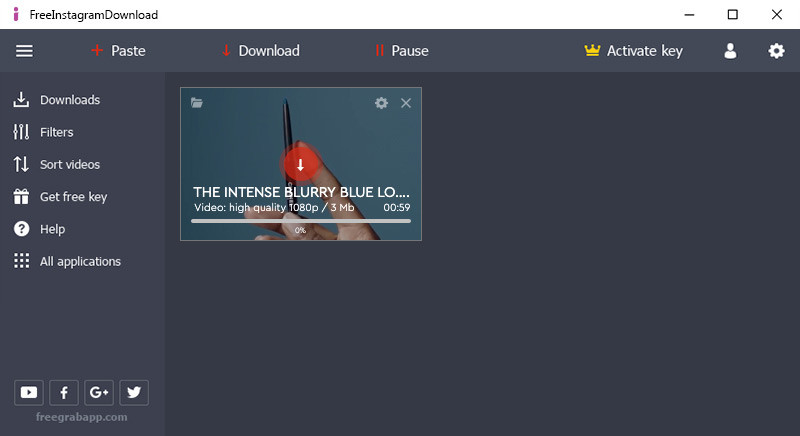800x436 pixels.
Task: Click the video title THE INTENSE BLURRY BLUE
Action: point(301,192)
